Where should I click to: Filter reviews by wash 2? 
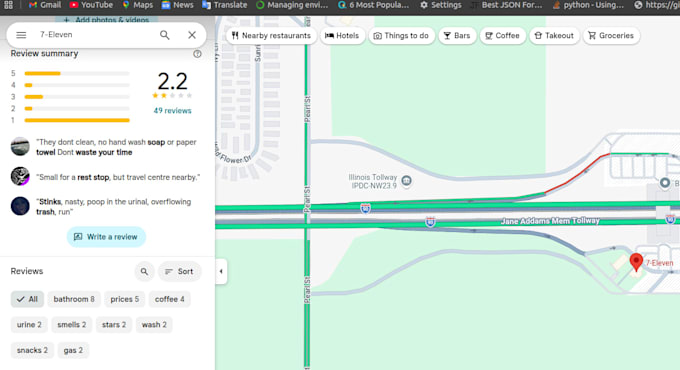point(154,325)
